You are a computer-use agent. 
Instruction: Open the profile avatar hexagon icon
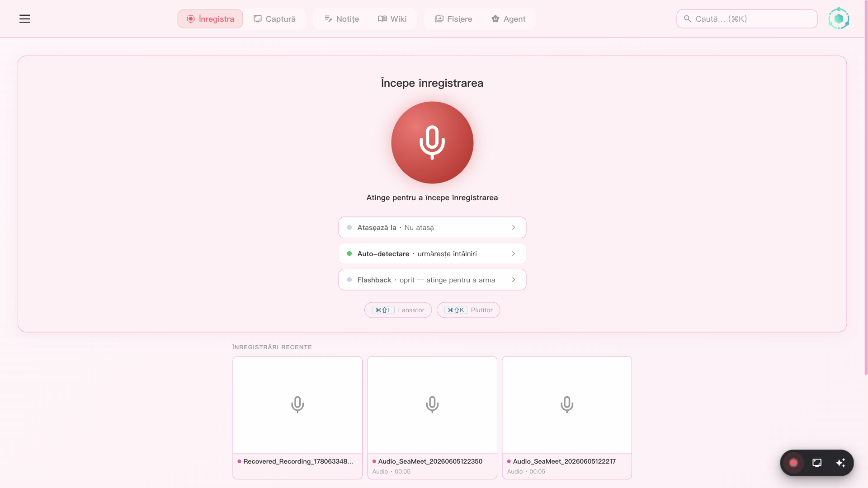point(839,19)
